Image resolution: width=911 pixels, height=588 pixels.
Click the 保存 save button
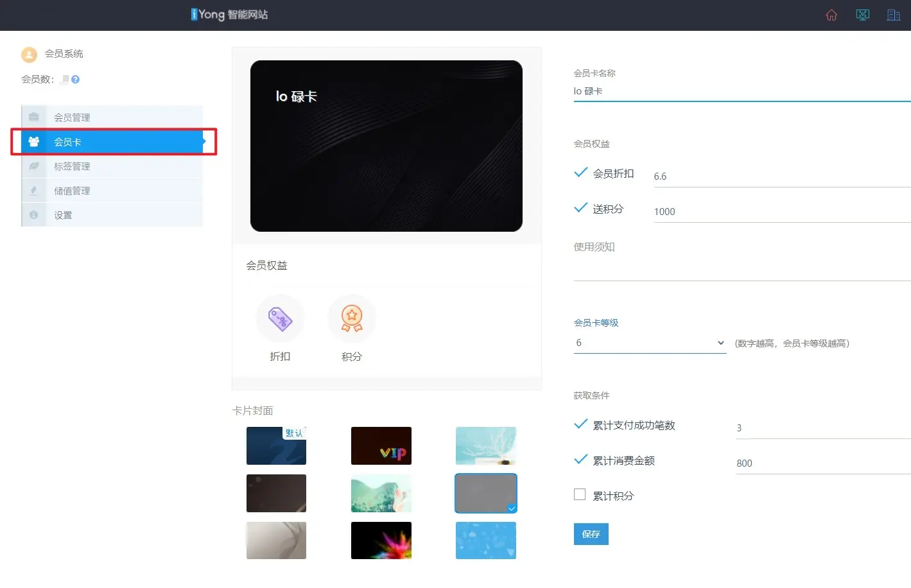coord(591,534)
